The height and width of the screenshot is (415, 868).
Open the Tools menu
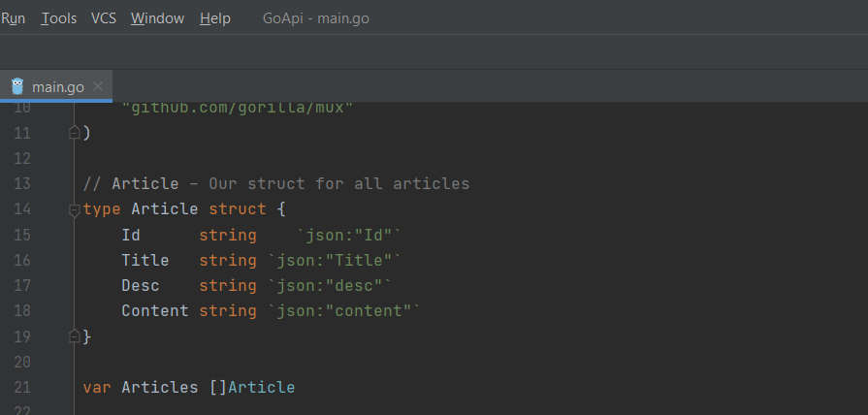pyautogui.click(x=59, y=18)
